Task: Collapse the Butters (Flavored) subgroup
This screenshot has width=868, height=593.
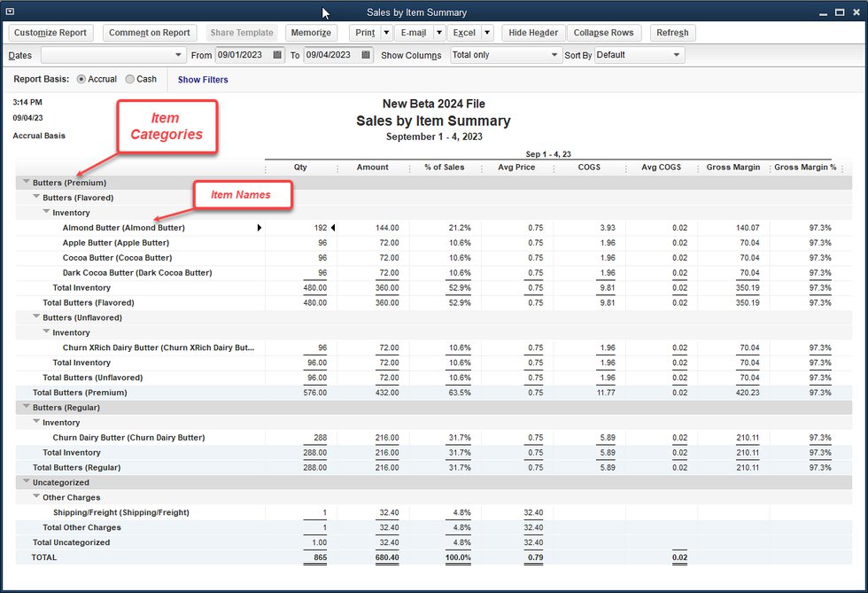Action: (36, 198)
